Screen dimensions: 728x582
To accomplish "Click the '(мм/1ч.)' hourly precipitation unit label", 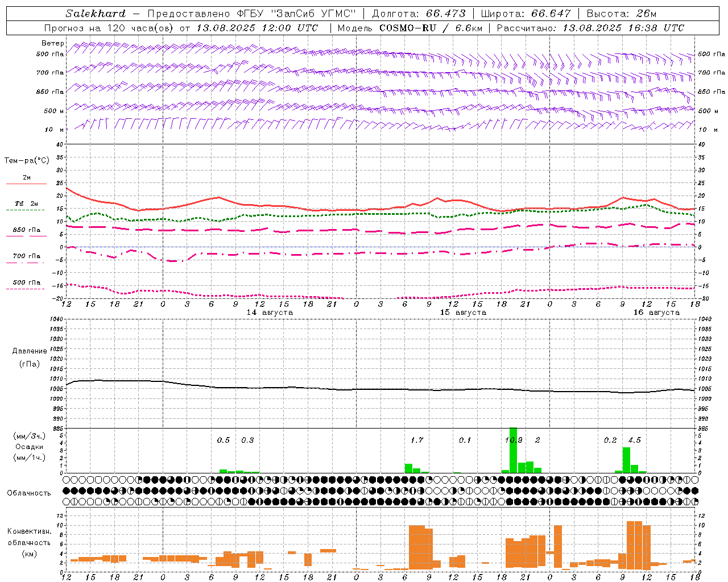I will [29, 458].
